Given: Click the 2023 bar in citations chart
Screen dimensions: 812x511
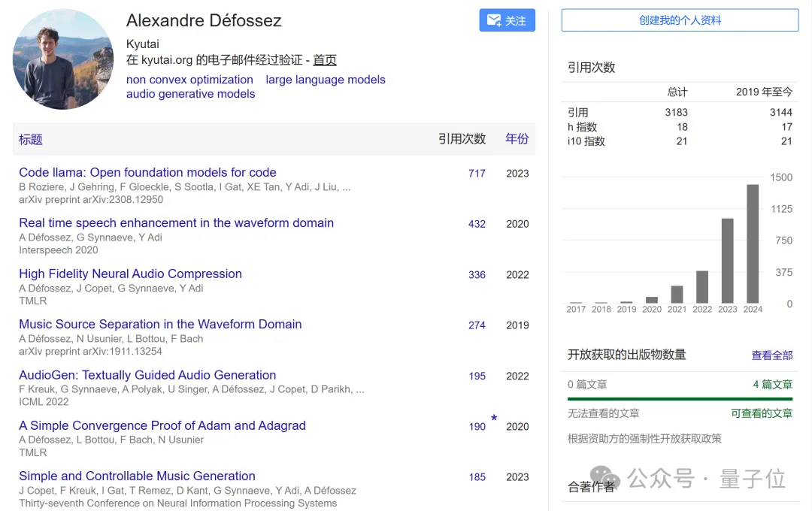Looking at the screenshot, I should (x=728, y=261).
